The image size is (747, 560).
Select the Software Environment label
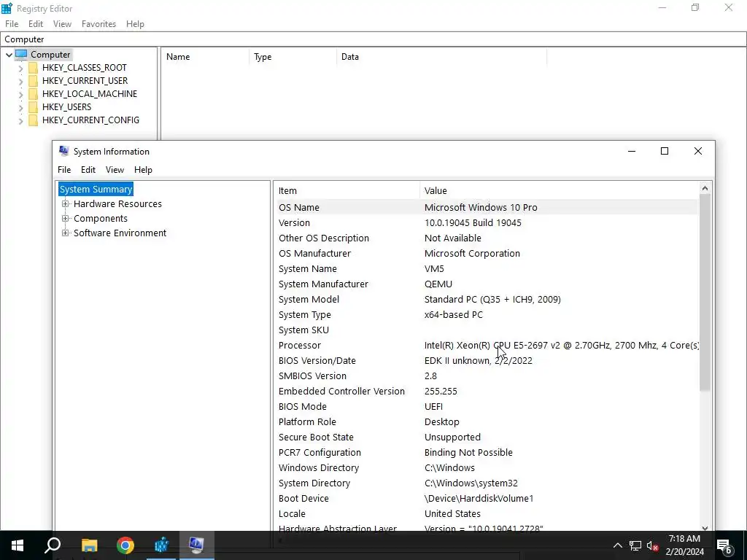coord(120,233)
